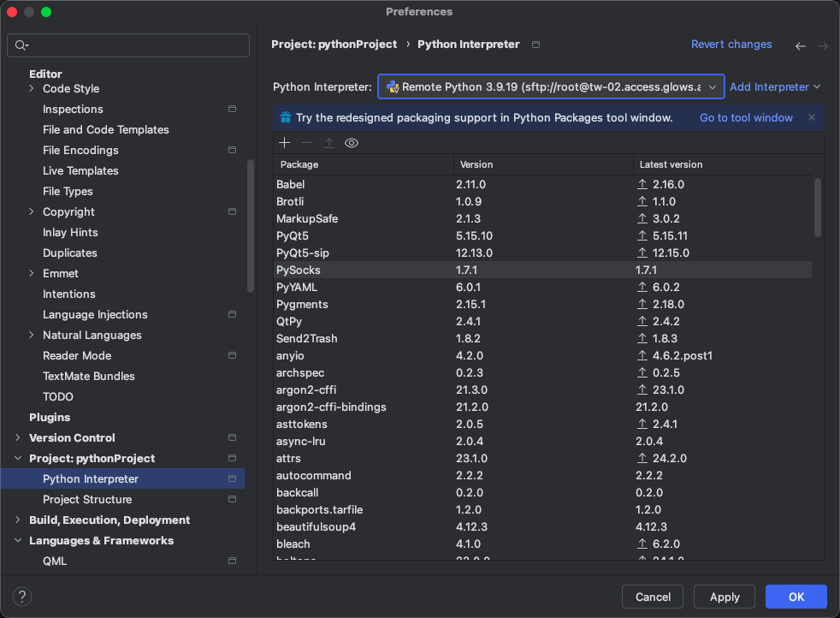
Task: Click the upgrade arrow next to Babel 2.16.0
Action: point(642,184)
